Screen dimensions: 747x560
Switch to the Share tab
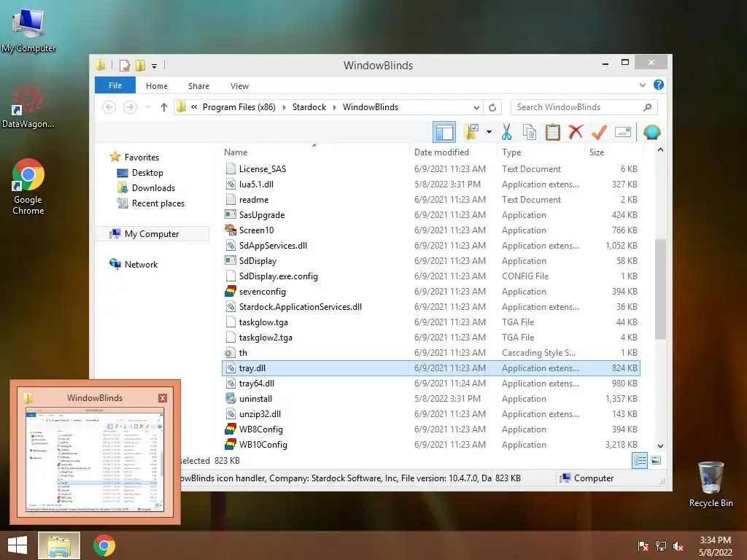198,86
